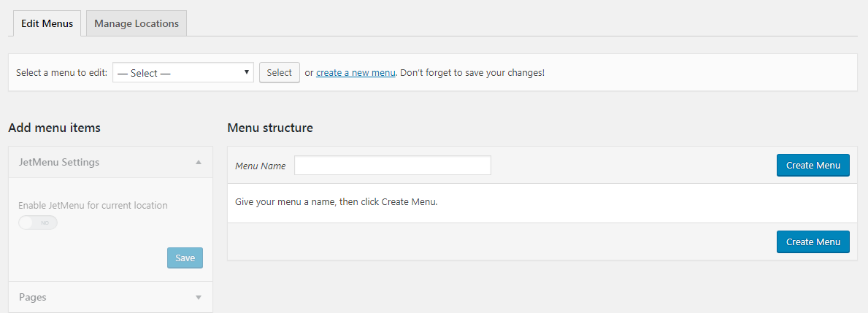The width and height of the screenshot is (868, 313).
Task: Click the arrow of the menu select box
Action: coord(247,72)
